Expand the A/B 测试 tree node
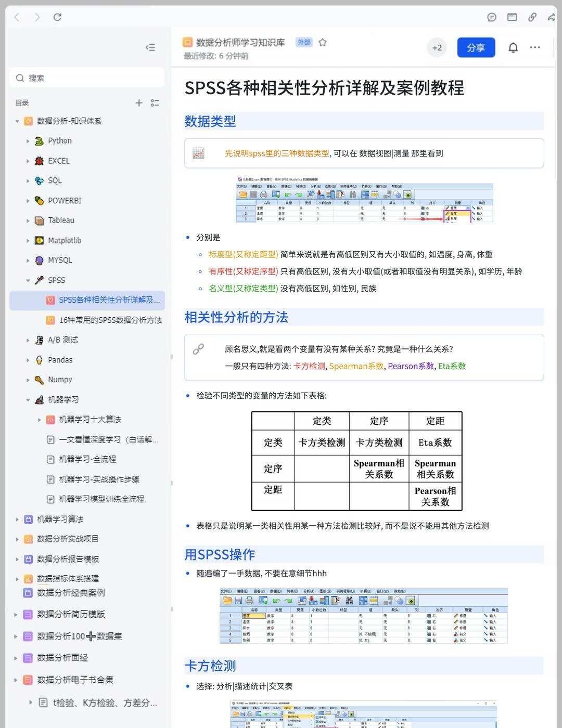The image size is (562, 728). point(28,340)
